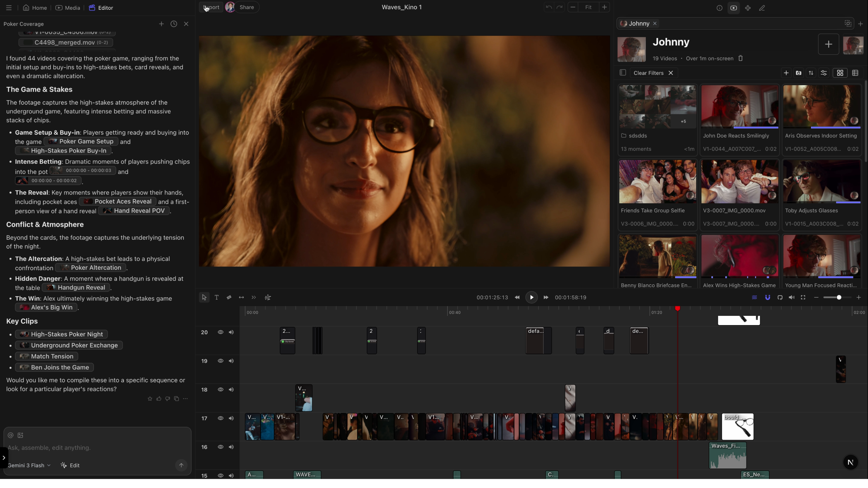The height and width of the screenshot is (488, 868).
Task: Expand the timeline to fullscreen
Action: point(803,297)
